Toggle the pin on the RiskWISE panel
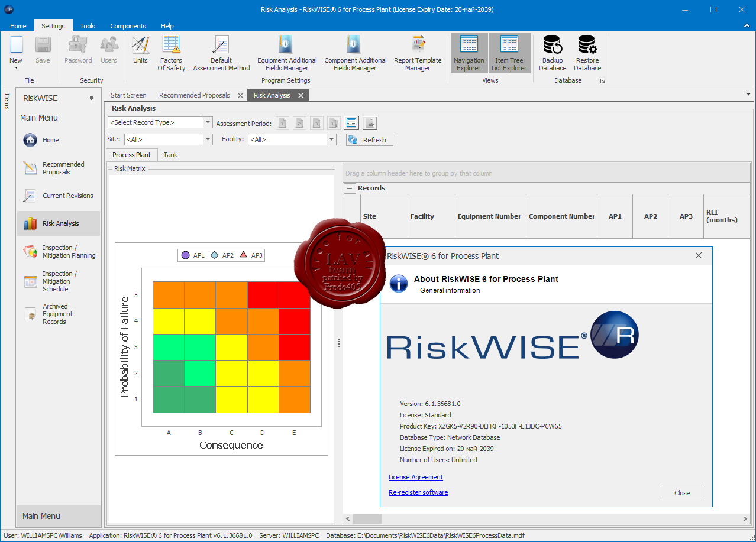Screen dimensions: 756x542 [91, 98]
